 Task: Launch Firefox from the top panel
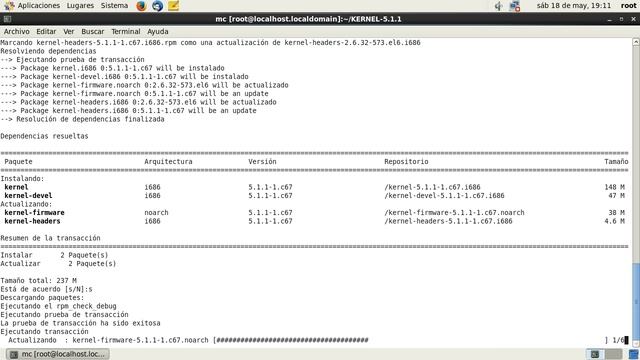[141, 6]
